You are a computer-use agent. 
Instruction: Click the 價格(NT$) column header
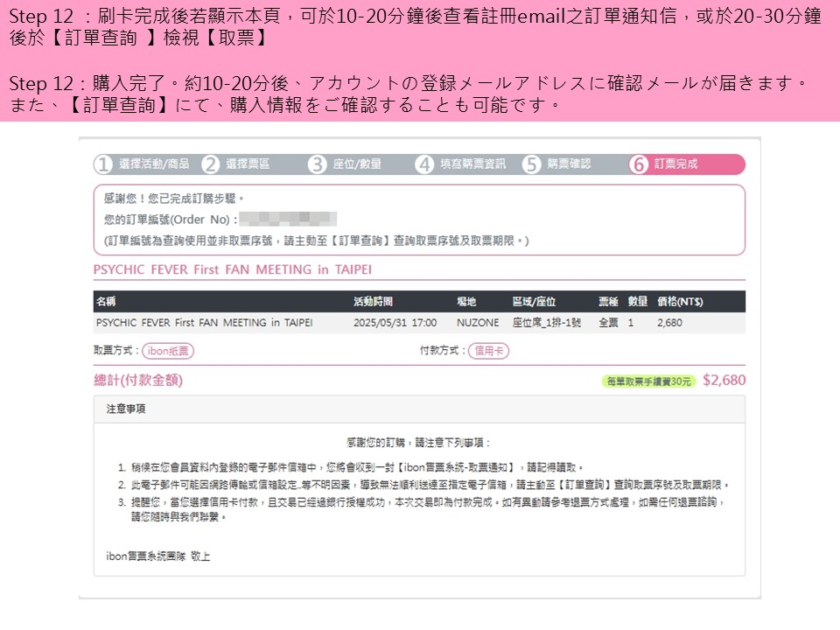tap(680, 302)
